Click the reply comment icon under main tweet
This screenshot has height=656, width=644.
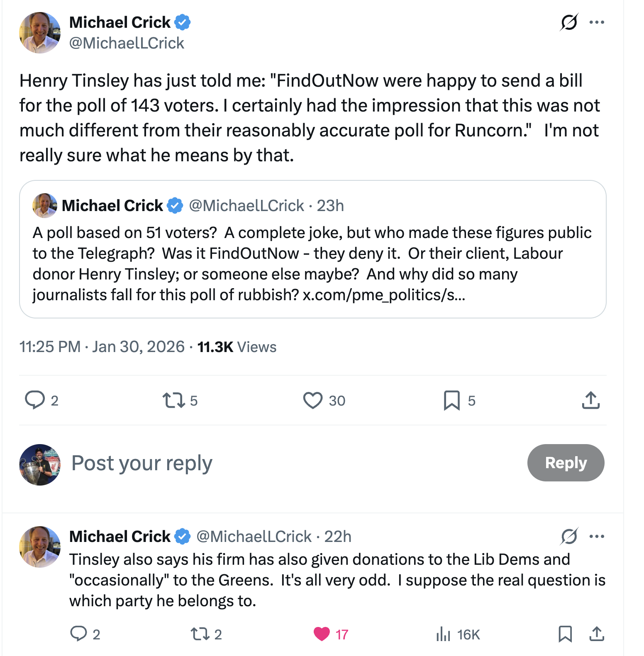35,400
